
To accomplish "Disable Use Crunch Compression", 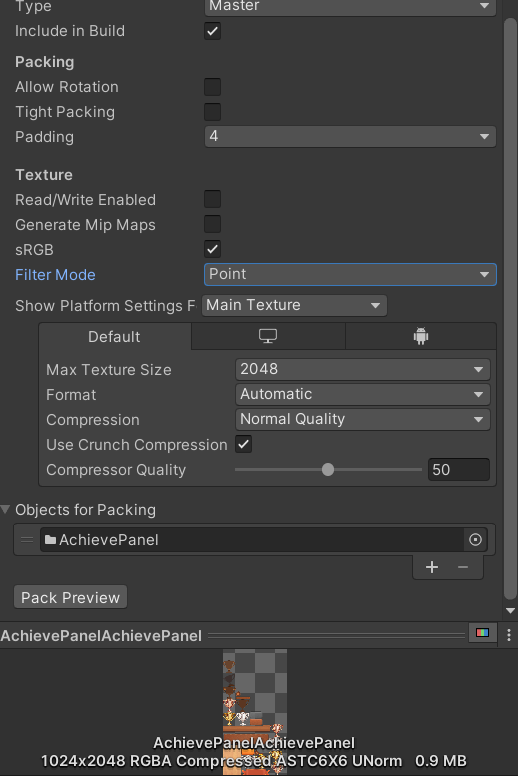I will coord(243,444).
